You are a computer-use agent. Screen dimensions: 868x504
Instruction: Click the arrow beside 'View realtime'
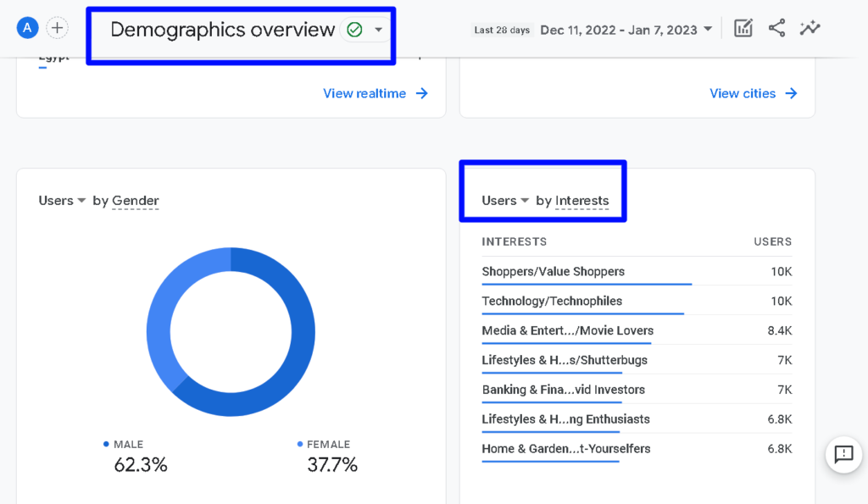422,93
